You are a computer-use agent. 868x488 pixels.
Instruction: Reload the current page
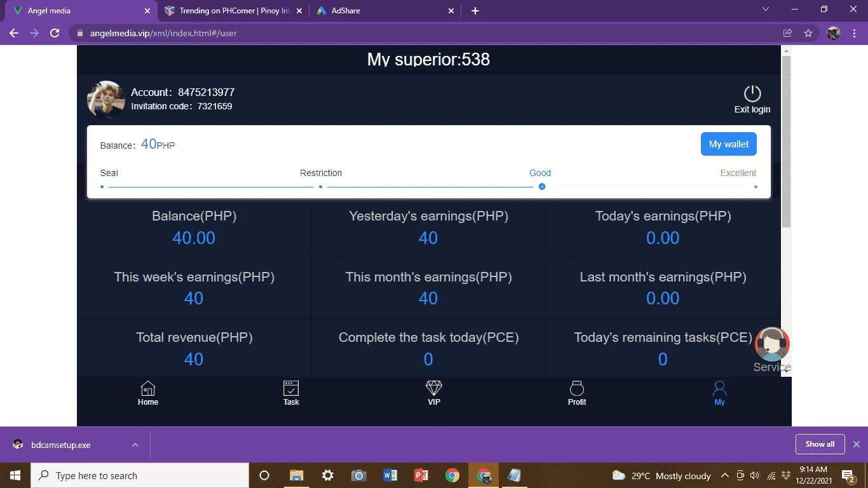pos(55,33)
